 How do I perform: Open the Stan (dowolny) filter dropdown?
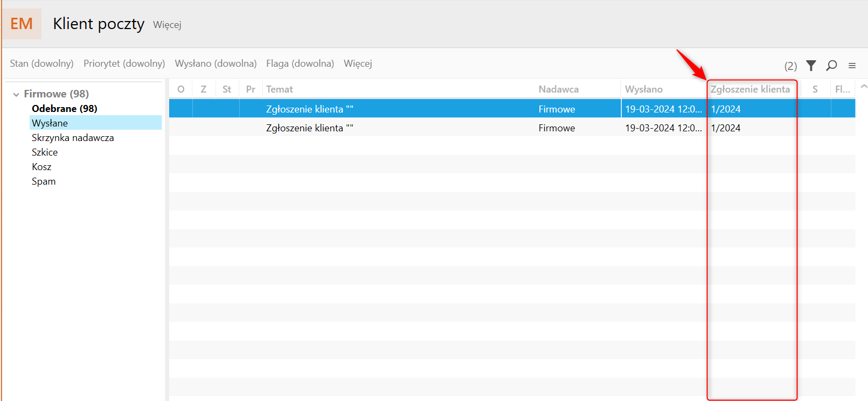pyautogui.click(x=41, y=64)
